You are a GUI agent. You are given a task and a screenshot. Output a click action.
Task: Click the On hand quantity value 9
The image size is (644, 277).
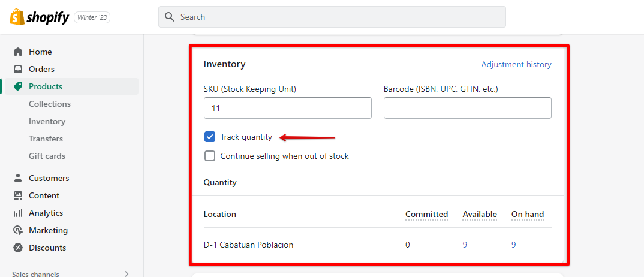click(x=514, y=245)
